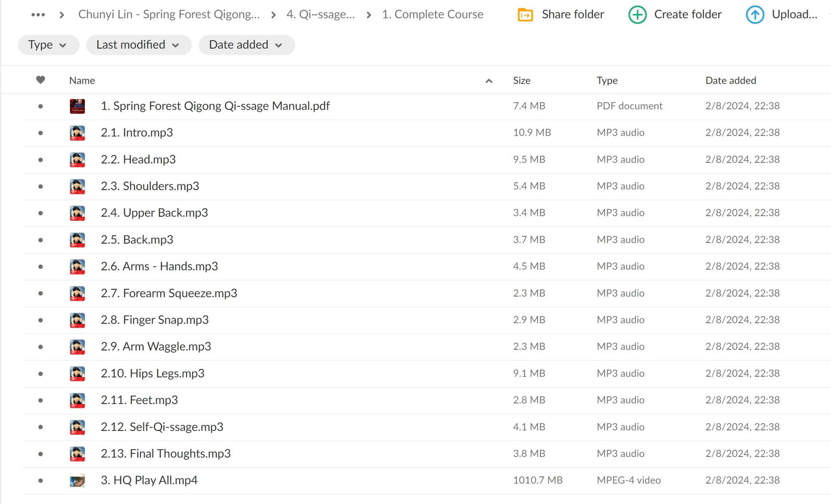Open the Qi-ssage Manual.pdf thumbnail icon
Viewport: 831px width, 504px height.
coord(77,106)
